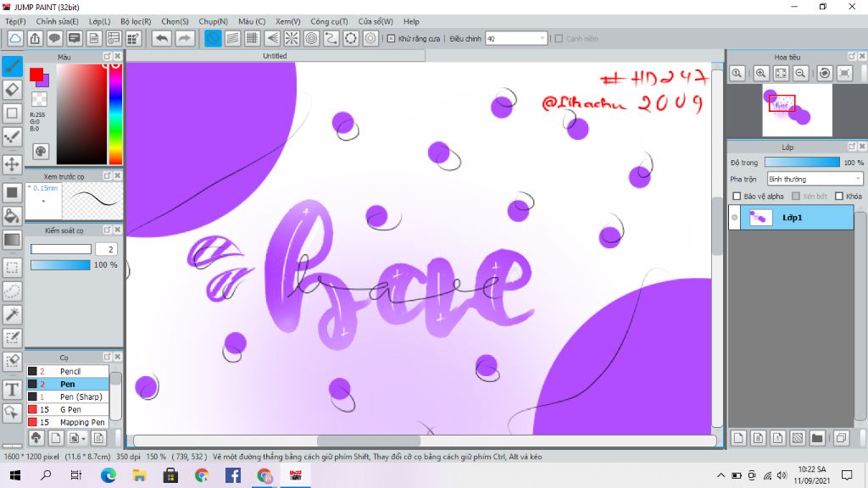Image resolution: width=868 pixels, height=488 pixels.
Task: Select the Pencil brush
Action: click(x=68, y=371)
